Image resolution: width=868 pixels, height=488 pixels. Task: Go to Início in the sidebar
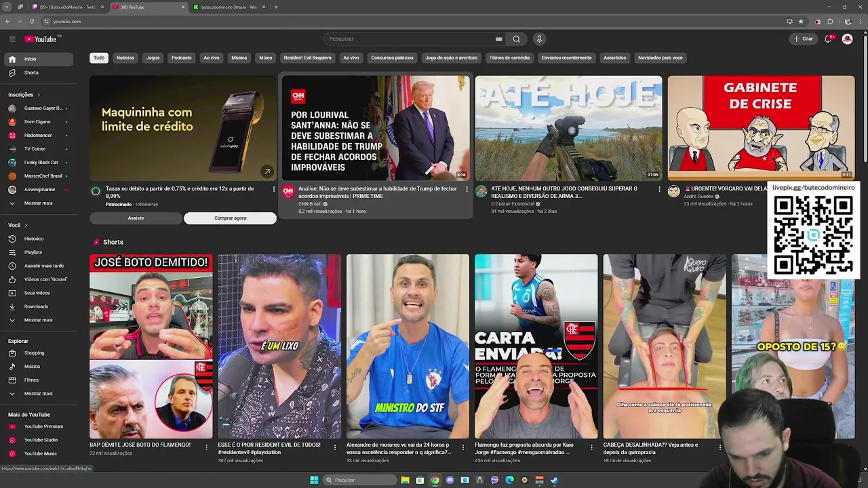point(40,59)
